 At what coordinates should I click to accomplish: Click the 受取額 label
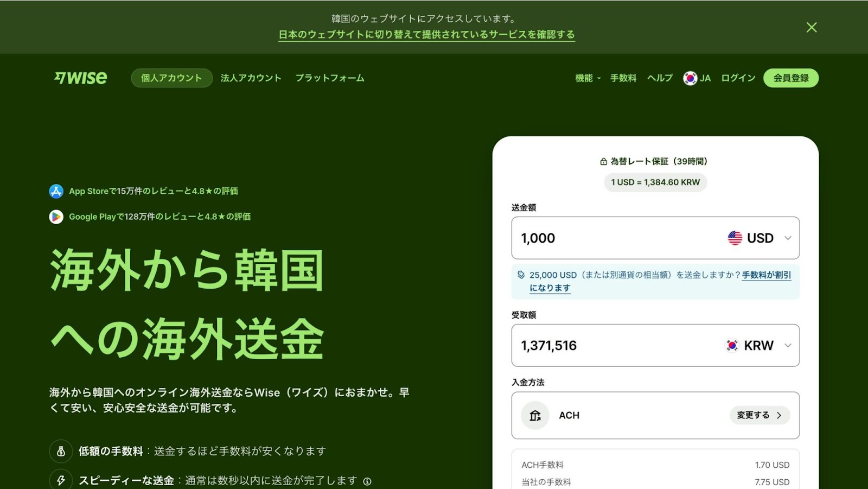pyautogui.click(x=524, y=315)
